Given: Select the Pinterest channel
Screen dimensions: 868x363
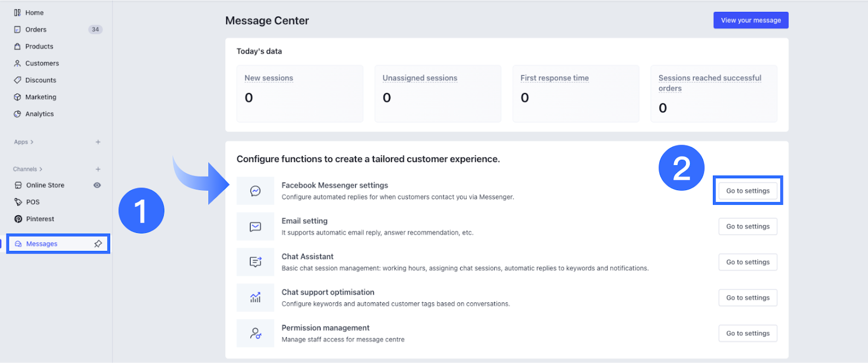Looking at the screenshot, I should (x=40, y=219).
